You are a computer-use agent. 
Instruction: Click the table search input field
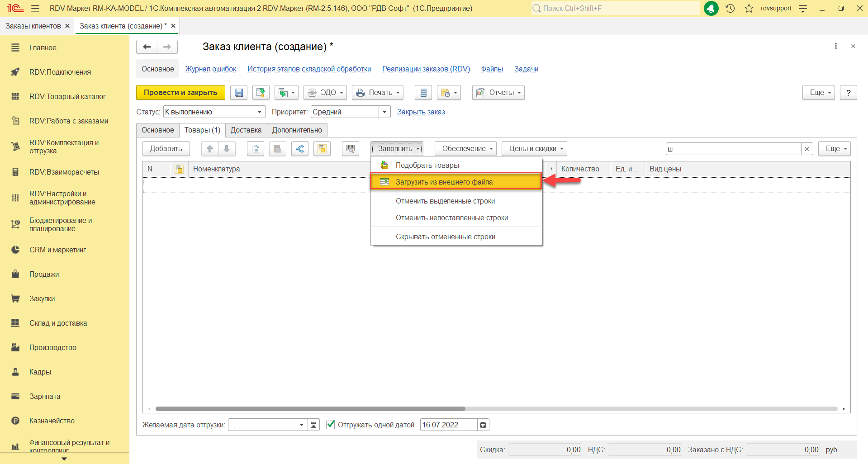pos(733,149)
